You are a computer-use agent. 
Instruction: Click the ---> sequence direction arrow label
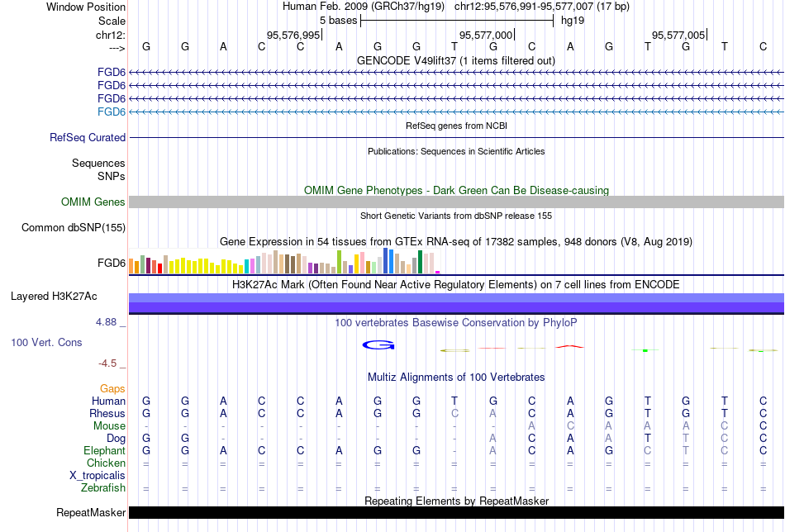pyautogui.click(x=117, y=48)
